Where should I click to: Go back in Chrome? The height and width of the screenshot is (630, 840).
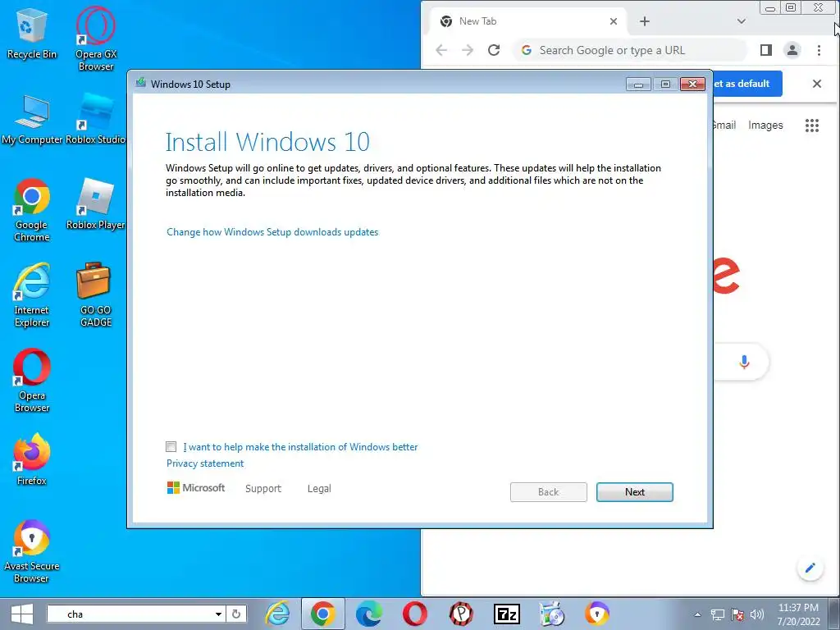pos(441,50)
